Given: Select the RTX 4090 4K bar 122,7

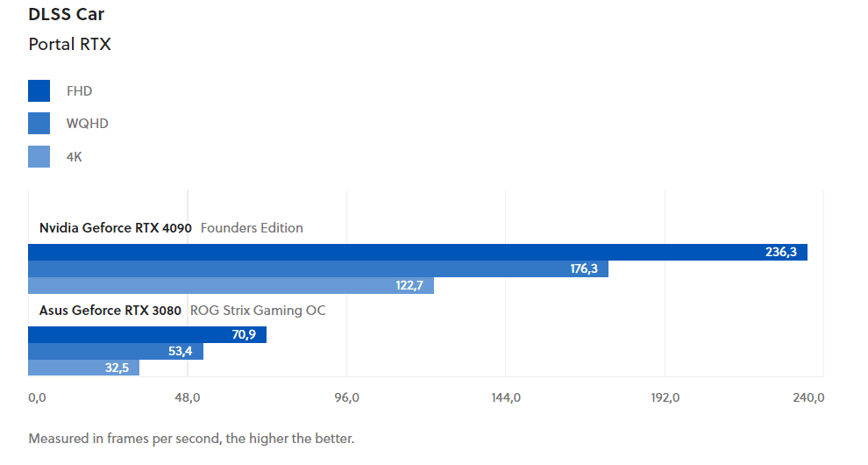Looking at the screenshot, I should 231,285.
